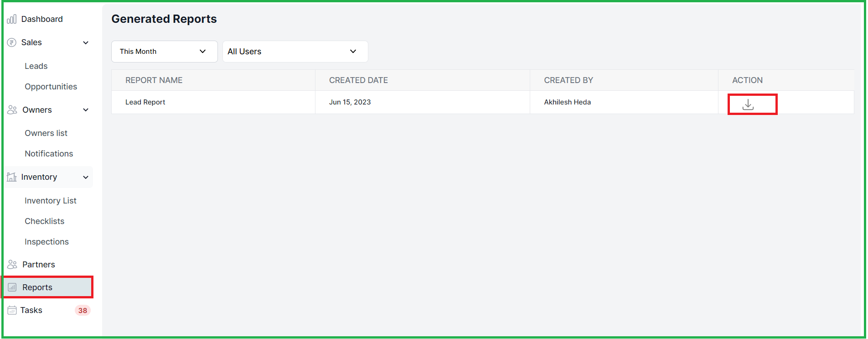This screenshot has height=339, width=868.
Task: Click the Owners people icon
Action: (x=12, y=110)
